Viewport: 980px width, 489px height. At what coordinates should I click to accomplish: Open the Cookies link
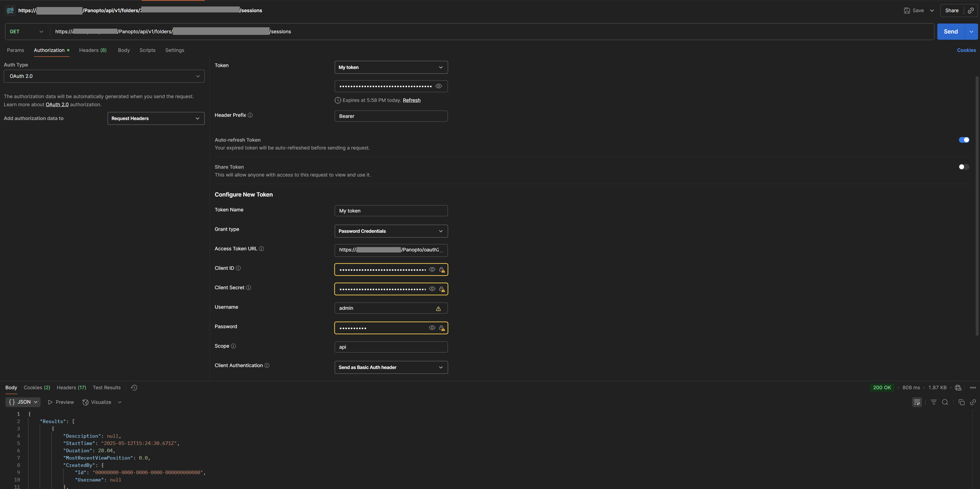[966, 50]
